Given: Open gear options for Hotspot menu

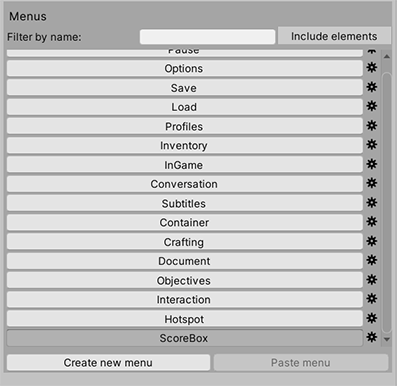Looking at the screenshot, I should 372,318.
